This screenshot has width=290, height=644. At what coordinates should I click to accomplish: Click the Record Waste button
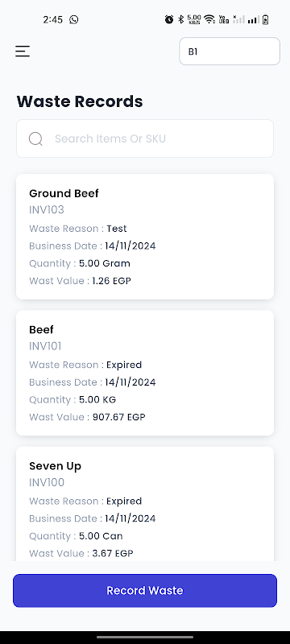click(x=145, y=591)
